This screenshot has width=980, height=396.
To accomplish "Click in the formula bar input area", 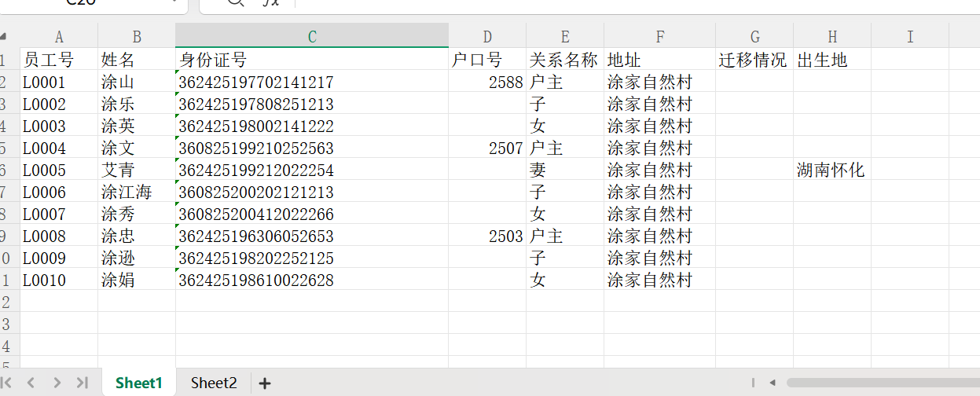I will tap(637, 3).
